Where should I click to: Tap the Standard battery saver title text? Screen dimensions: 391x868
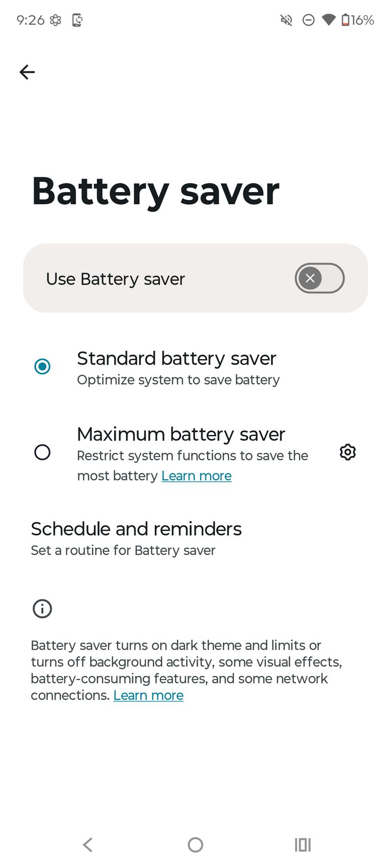[176, 359]
